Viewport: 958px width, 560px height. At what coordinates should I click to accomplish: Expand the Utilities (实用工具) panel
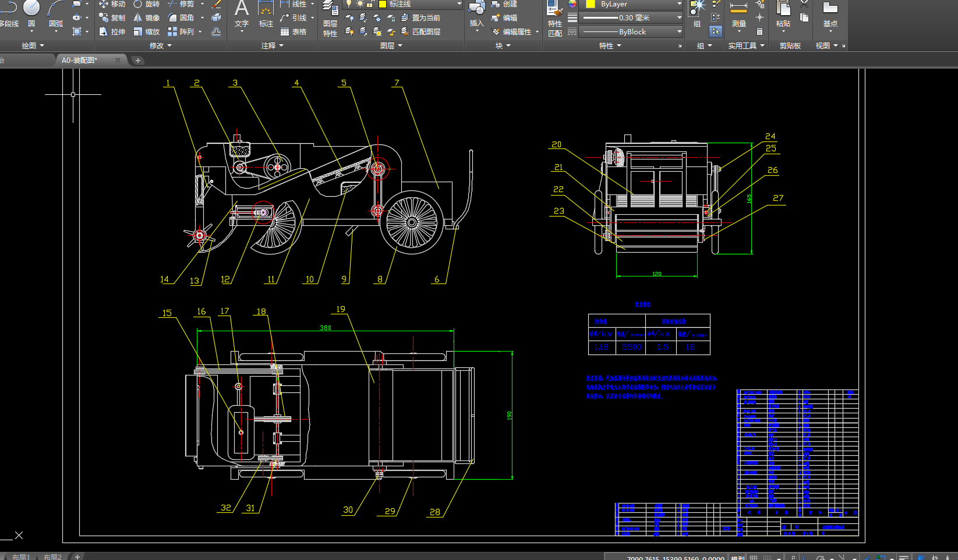746,45
